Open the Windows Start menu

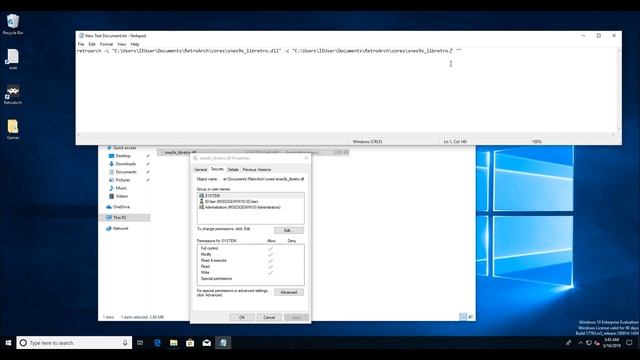tap(8, 343)
